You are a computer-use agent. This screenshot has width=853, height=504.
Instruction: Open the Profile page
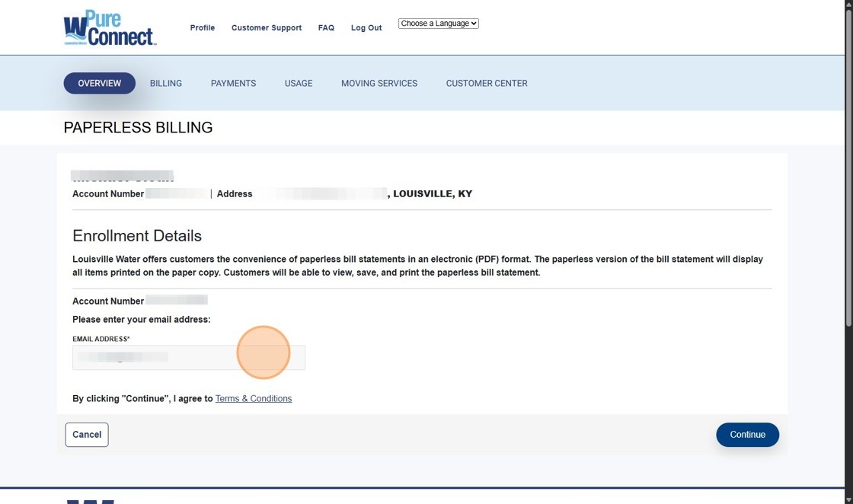point(202,28)
